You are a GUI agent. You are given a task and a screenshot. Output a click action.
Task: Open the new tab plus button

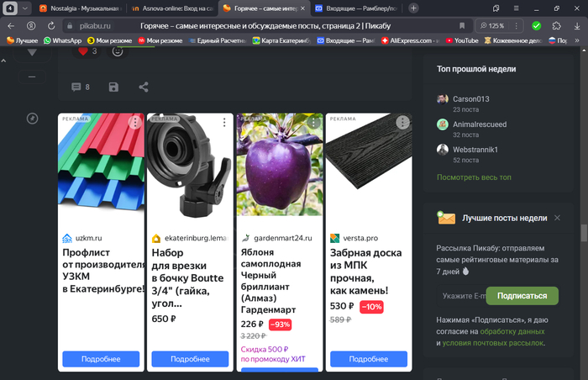point(413,8)
